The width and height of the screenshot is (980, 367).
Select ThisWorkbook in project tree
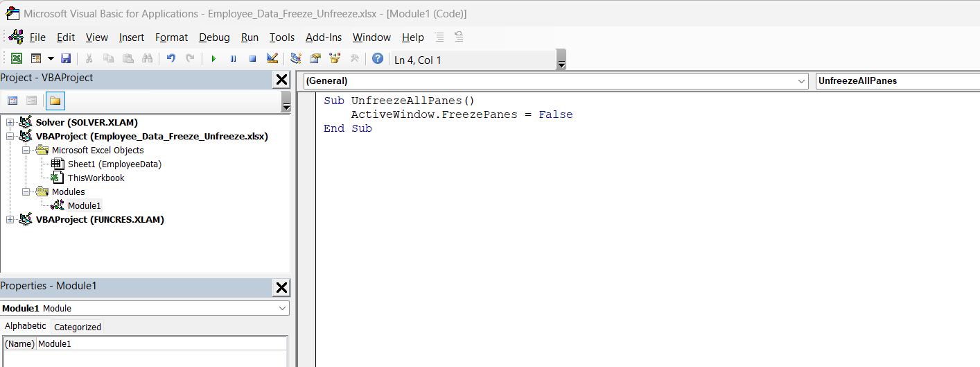pos(96,178)
